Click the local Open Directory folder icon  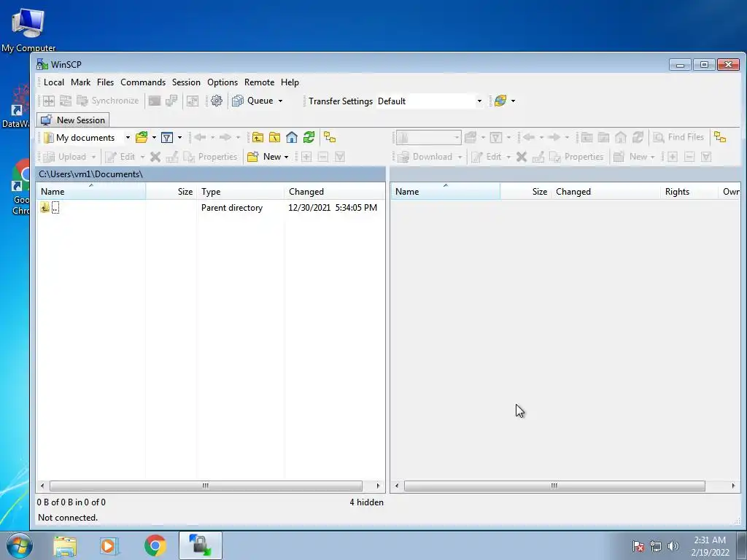(x=142, y=138)
